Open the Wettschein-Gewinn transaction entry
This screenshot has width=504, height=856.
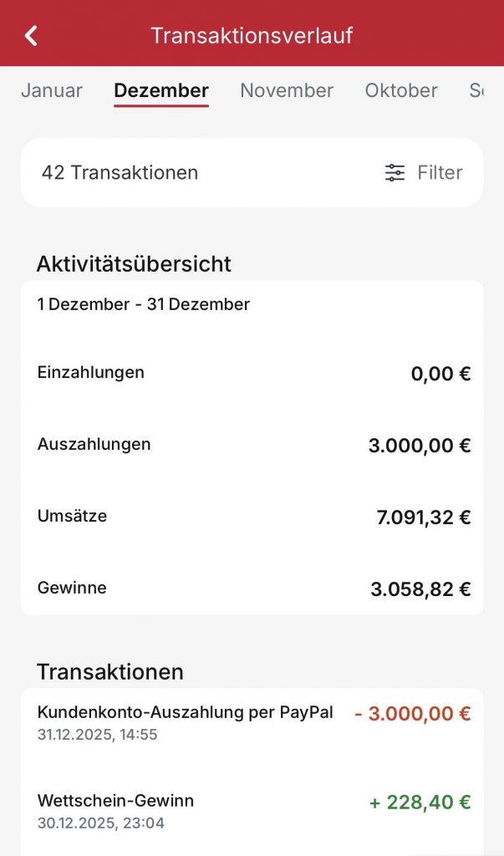pos(115,810)
